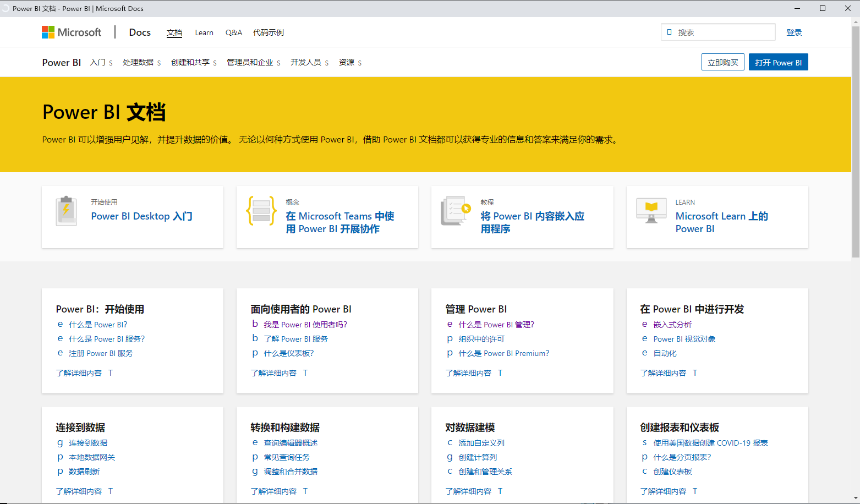
Task: Click 了解详细内容 in 连接到数据 card
Action: click(x=79, y=491)
